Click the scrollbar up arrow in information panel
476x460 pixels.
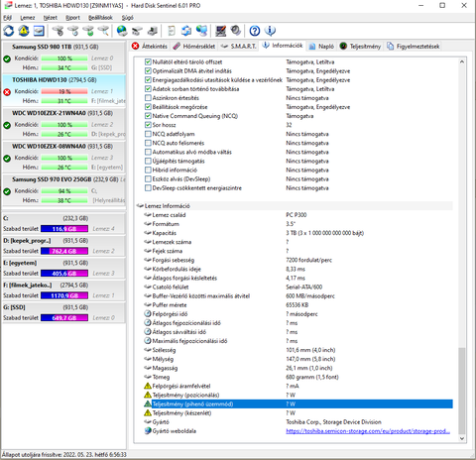(x=462, y=61)
